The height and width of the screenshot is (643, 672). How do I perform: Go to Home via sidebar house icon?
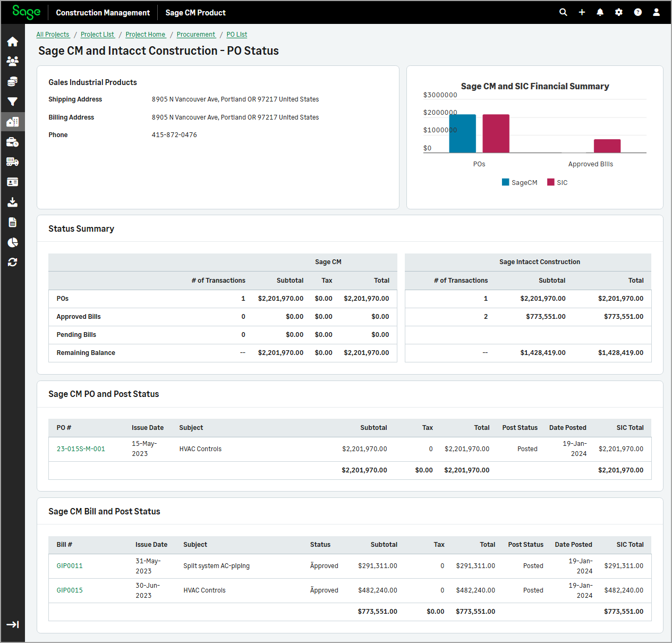pos(13,41)
